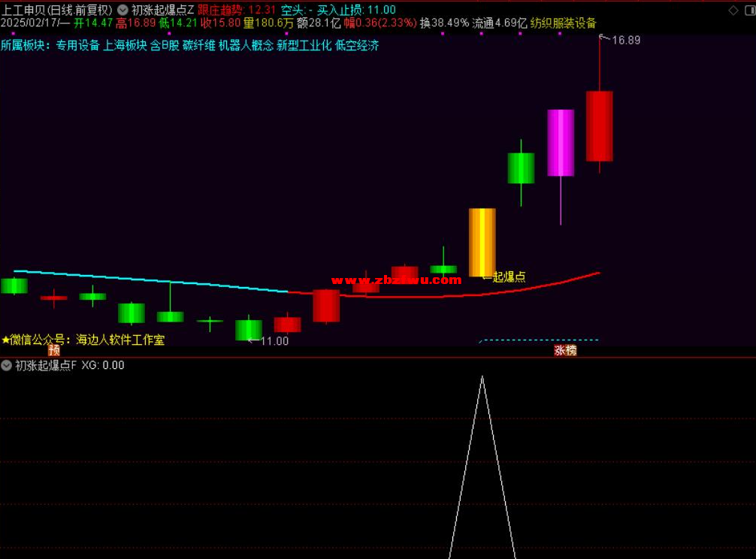Open the 专用设备 sector link

click(77, 45)
